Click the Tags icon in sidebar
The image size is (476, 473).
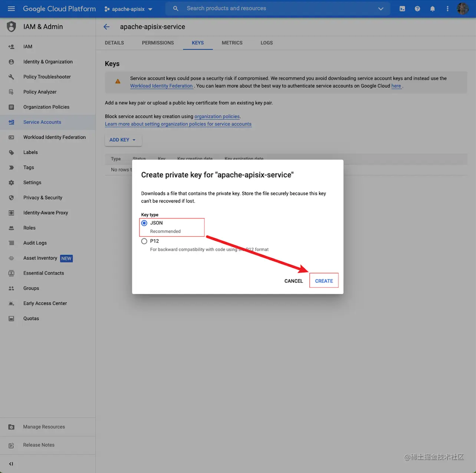[x=12, y=168]
